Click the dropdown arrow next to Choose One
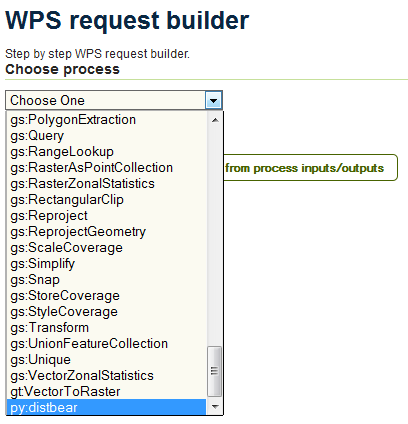The width and height of the screenshot is (408, 424). click(x=214, y=100)
